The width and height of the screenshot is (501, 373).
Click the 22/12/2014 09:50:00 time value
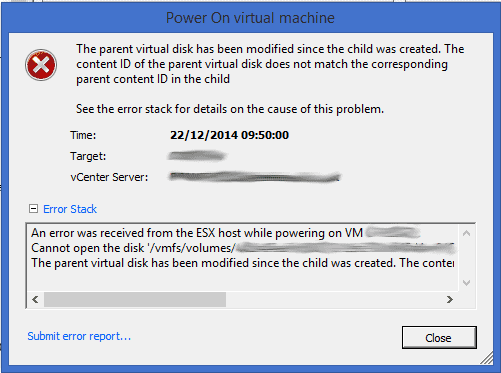tap(229, 135)
